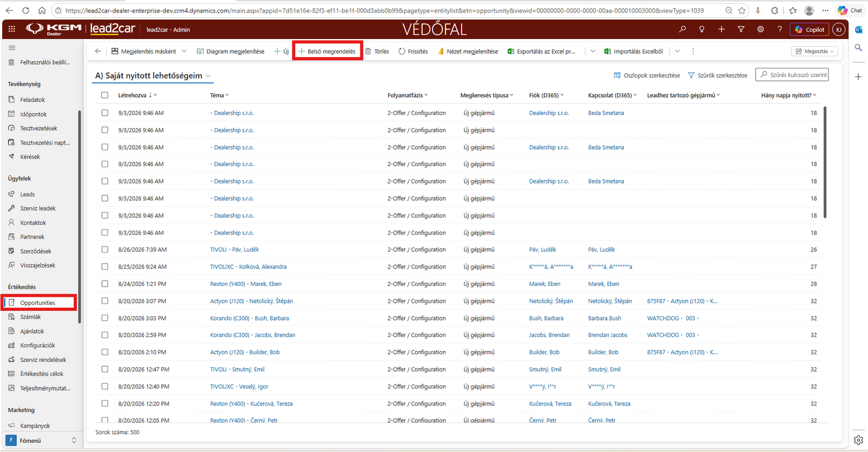Select the checkbox for TIVOLIXC - Kolková, Alexandra
868x452 pixels.
[x=105, y=266]
